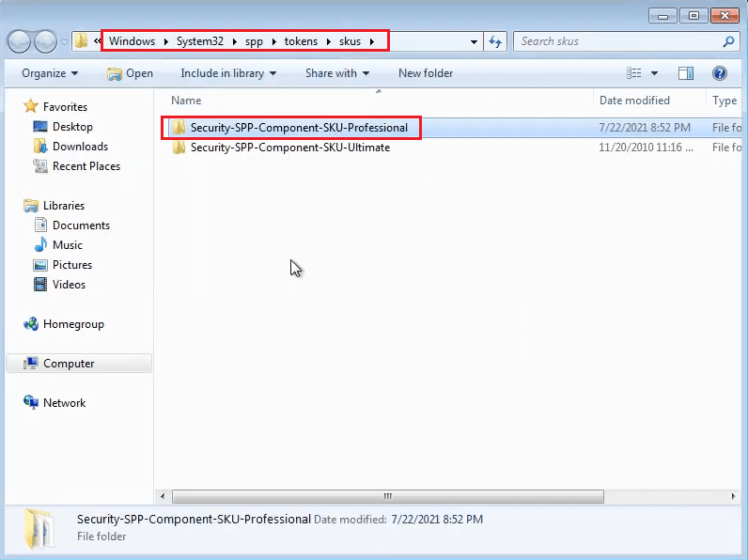Image resolution: width=748 pixels, height=560 pixels.
Task: Change your view using the view icon
Action: pos(633,73)
